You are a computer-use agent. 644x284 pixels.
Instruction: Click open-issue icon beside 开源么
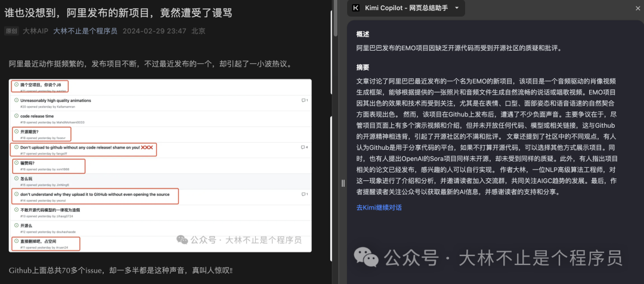[17, 225]
